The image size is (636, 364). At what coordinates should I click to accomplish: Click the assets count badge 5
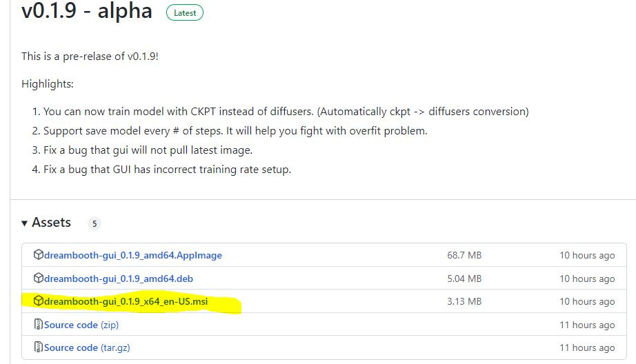(x=94, y=223)
